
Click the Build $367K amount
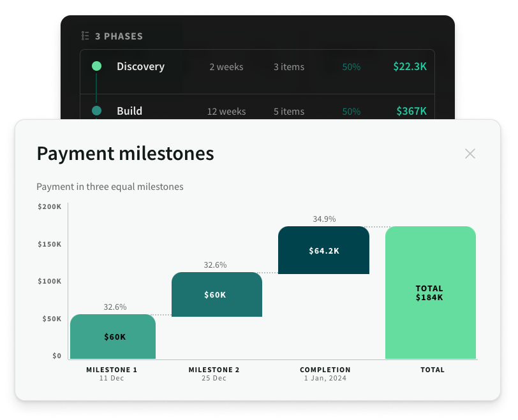[411, 111]
